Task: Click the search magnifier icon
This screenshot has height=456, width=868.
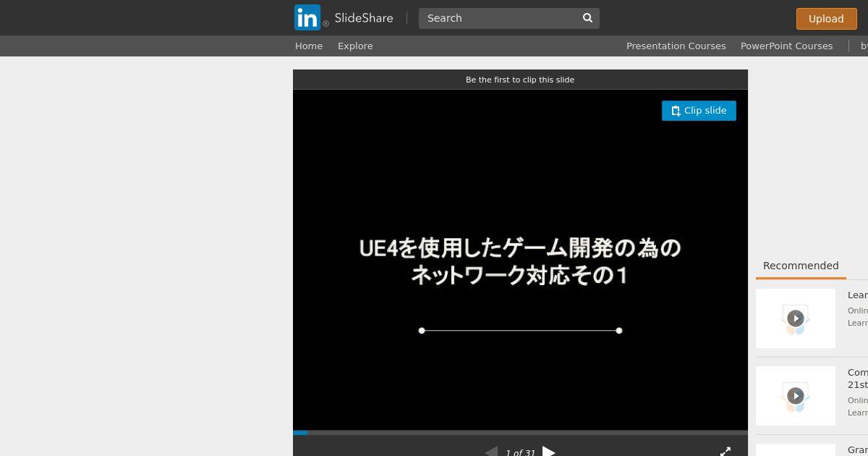Action: pos(587,18)
